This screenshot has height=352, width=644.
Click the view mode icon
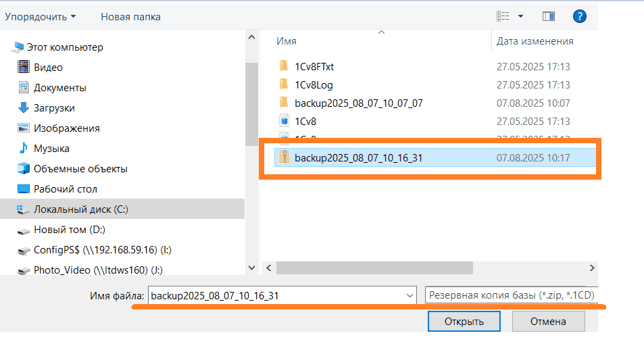[502, 16]
